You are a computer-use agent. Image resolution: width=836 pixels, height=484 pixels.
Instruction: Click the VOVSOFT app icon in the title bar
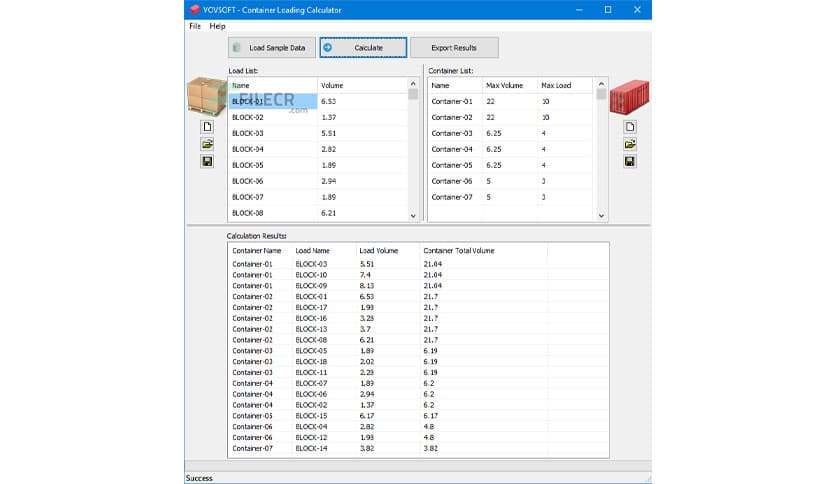point(195,10)
